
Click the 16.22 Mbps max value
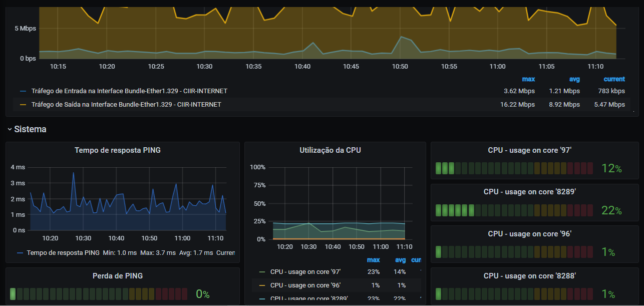518,105
